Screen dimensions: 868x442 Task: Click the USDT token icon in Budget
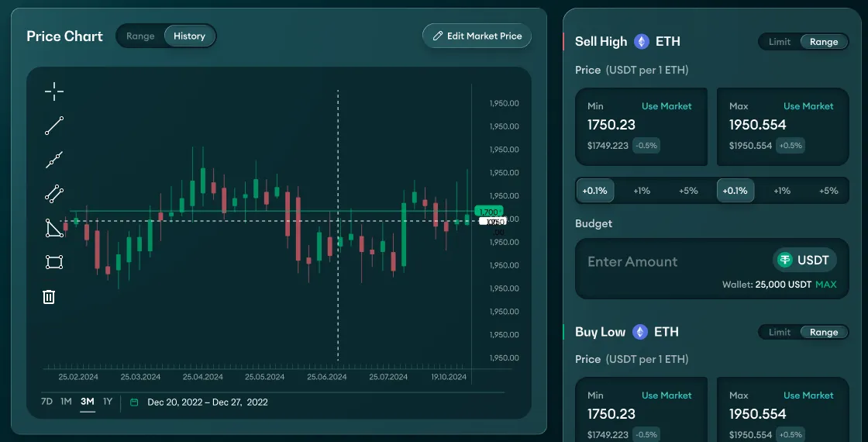click(784, 260)
